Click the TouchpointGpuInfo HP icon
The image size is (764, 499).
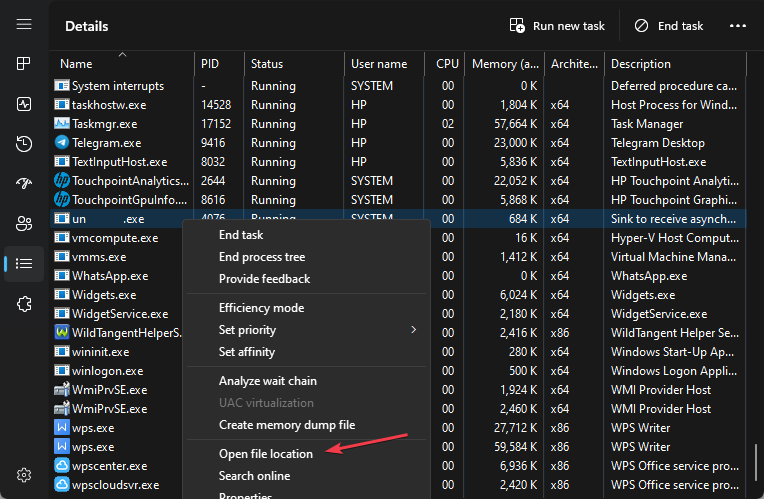click(61, 199)
